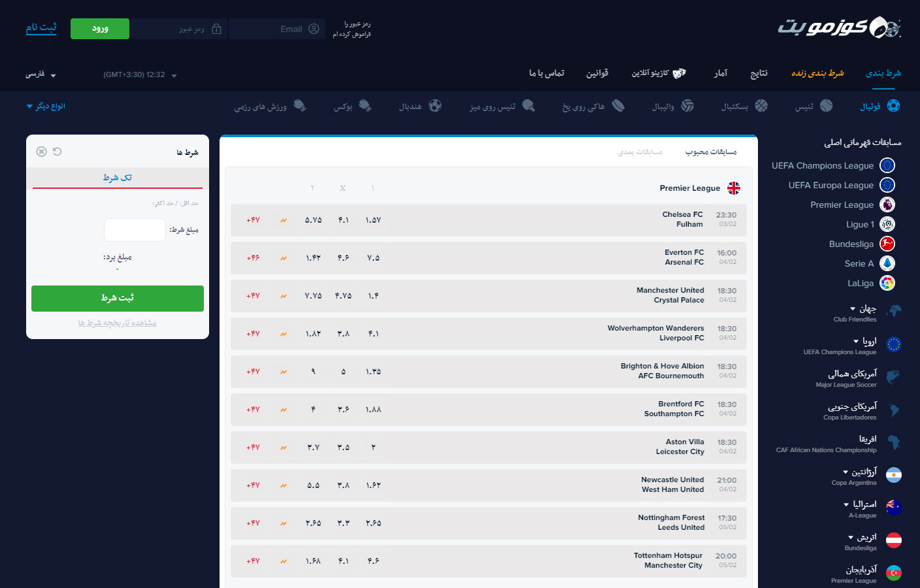
Task: Open Copa Libertadores under آمریکای جنوبی
Action: 849,417
